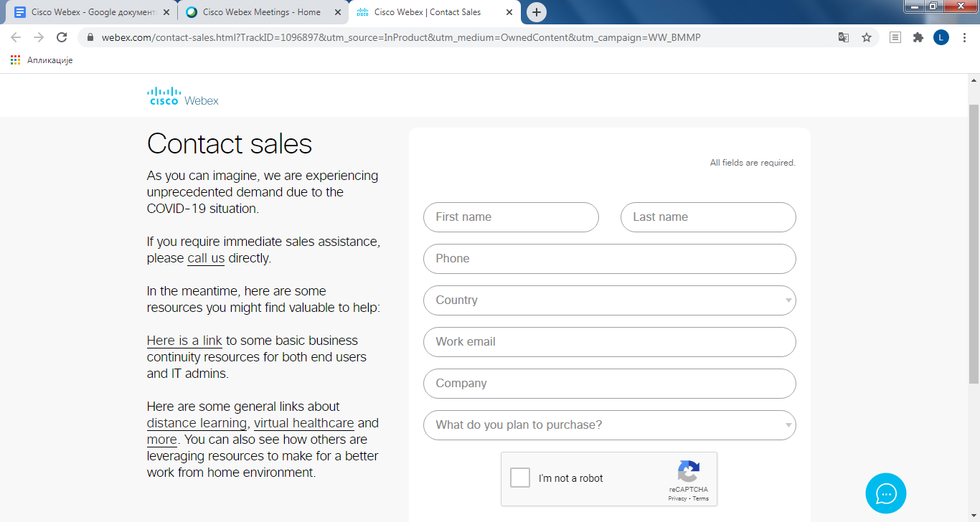
Task: Open a new browser tab
Action: point(537,12)
